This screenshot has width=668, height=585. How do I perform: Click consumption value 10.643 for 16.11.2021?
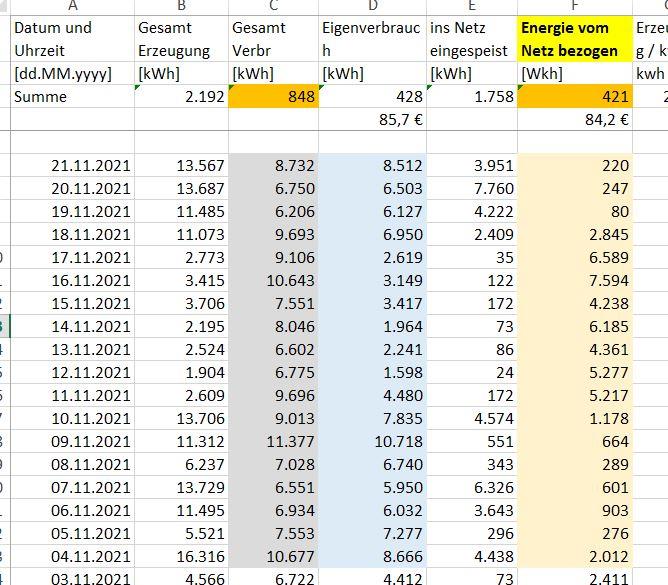274,280
